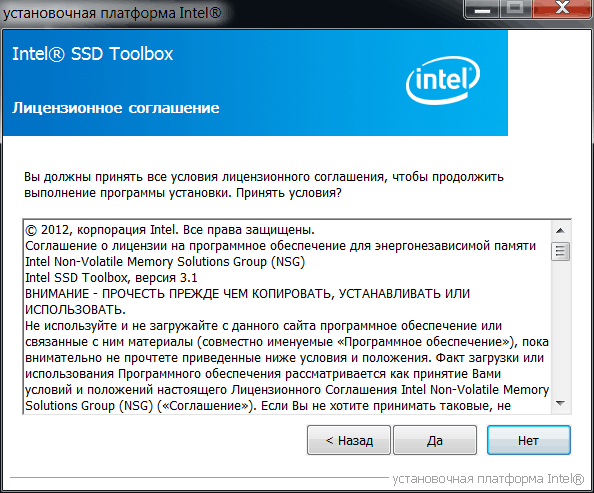Image resolution: width=594 pixels, height=493 pixels.
Task: Click the 'Соглашение о лицензии на программное обеспечение' line
Action: click(280, 246)
